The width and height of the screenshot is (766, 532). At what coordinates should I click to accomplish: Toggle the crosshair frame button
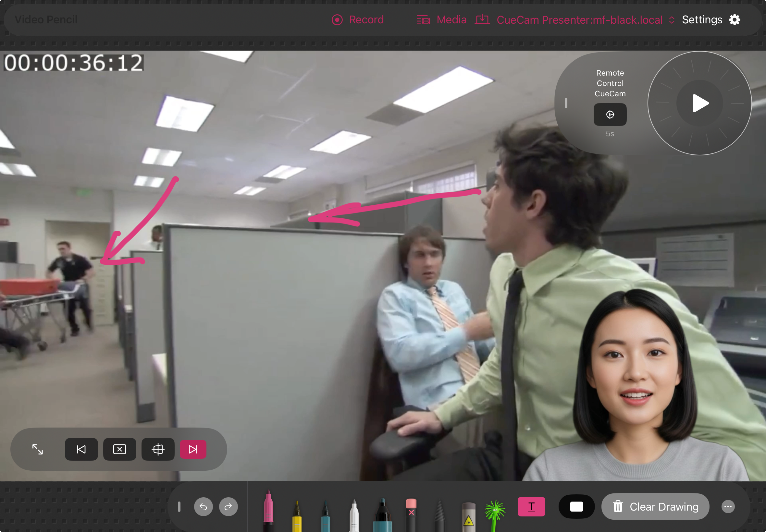[x=158, y=449]
